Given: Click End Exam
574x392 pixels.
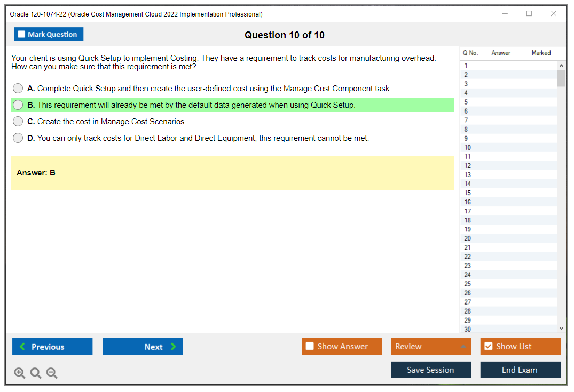Looking at the screenshot, I should click(520, 369).
